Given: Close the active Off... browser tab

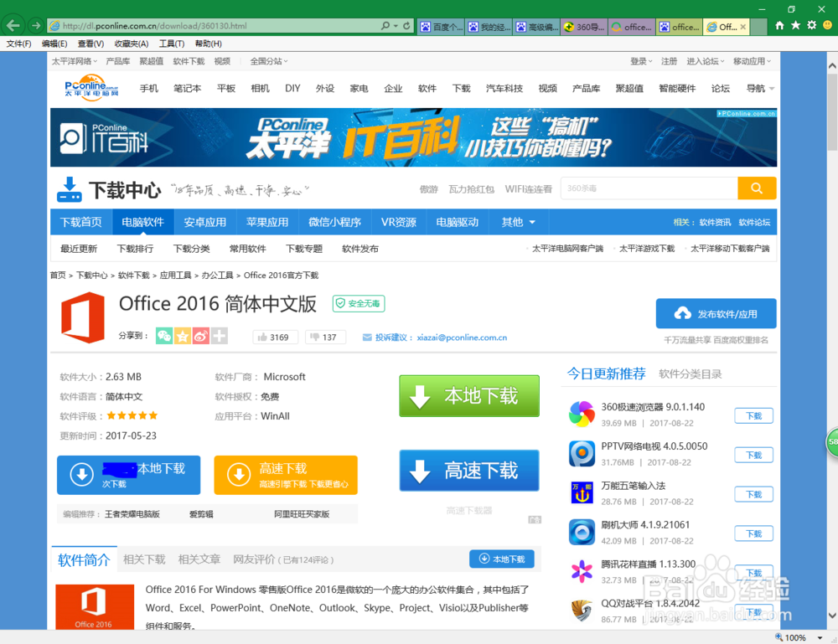Looking at the screenshot, I should [742, 27].
